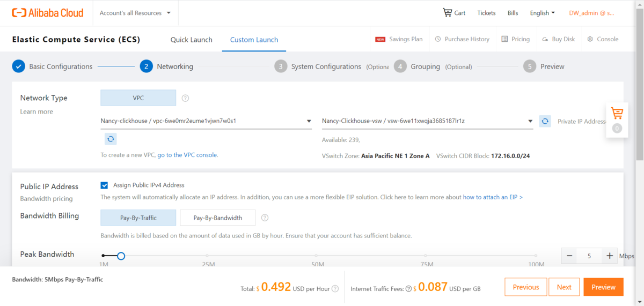Follow go to the VPC console link
644x306 pixels.
pos(187,155)
